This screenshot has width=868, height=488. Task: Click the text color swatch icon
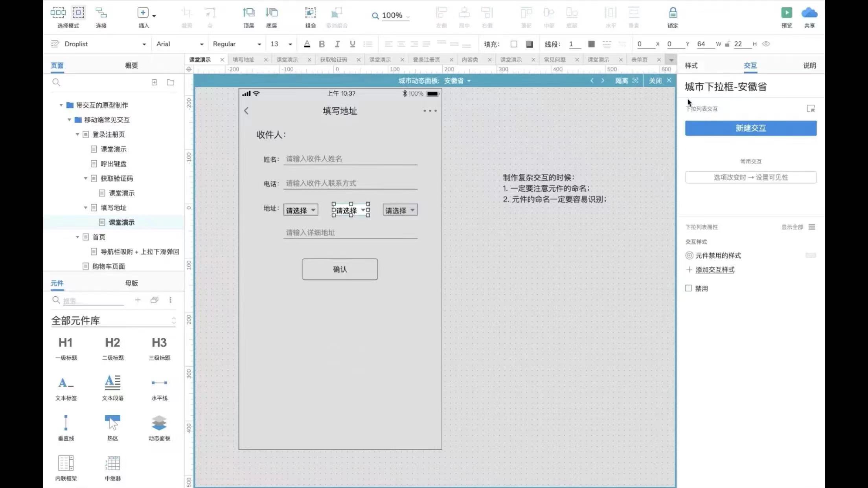click(307, 44)
